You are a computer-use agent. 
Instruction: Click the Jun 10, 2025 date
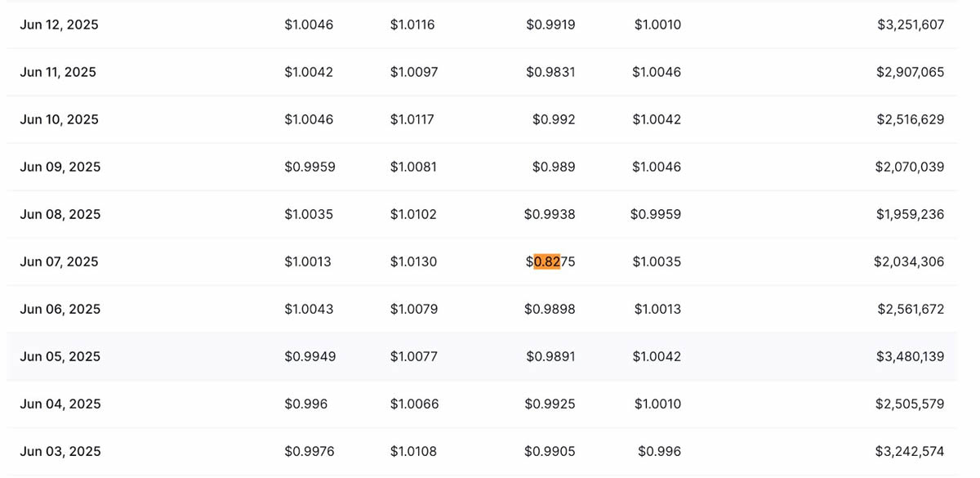pyautogui.click(x=59, y=119)
